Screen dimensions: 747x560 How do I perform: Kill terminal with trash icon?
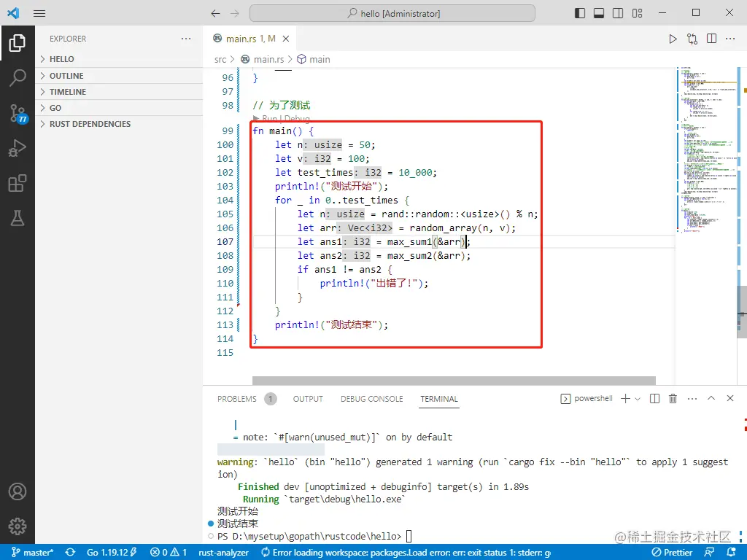pyautogui.click(x=673, y=399)
